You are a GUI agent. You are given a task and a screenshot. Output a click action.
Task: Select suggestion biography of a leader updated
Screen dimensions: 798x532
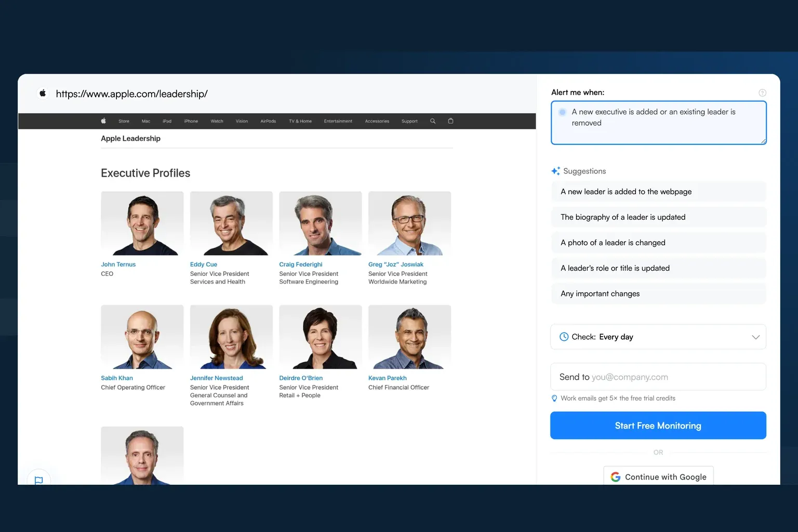click(658, 217)
